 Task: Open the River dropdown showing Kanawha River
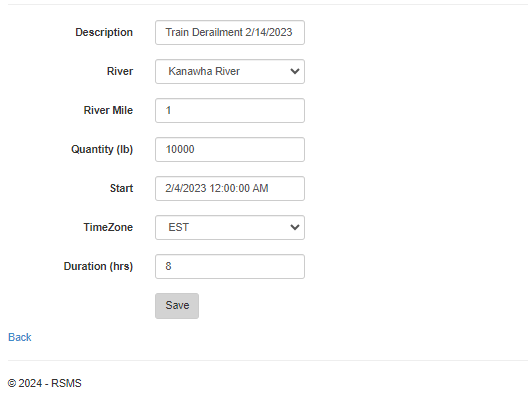(230, 71)
